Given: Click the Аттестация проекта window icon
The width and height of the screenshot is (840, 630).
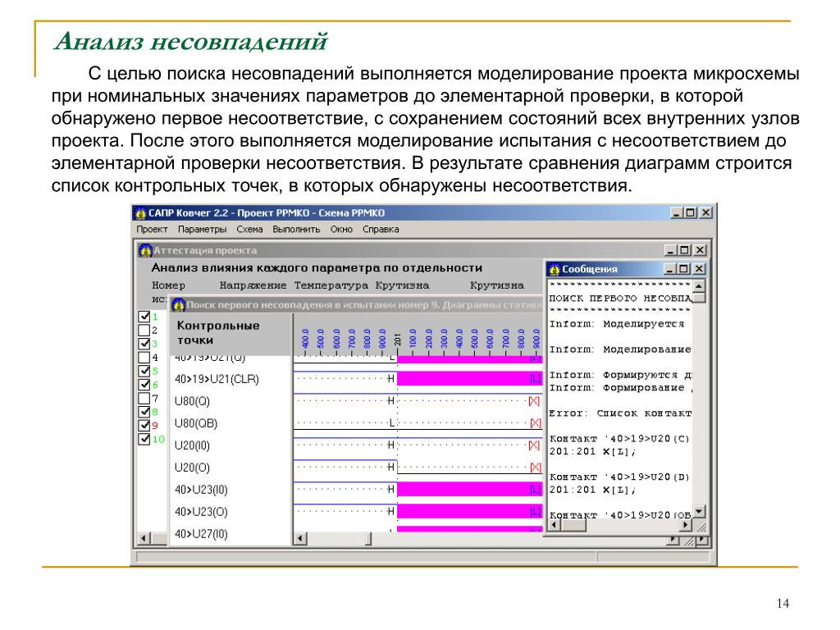Looking at the screenshot, I should click(144, 250).
